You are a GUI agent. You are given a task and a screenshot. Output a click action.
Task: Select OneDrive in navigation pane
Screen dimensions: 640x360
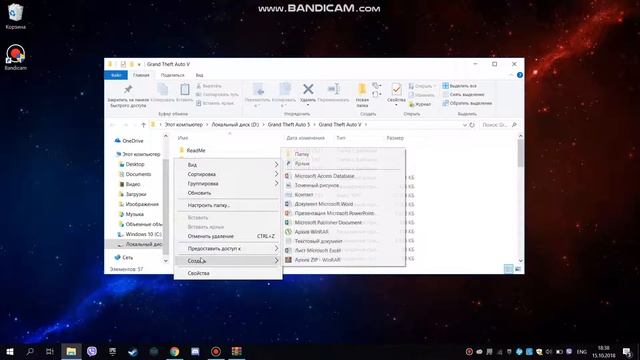(x=133, y=141)
